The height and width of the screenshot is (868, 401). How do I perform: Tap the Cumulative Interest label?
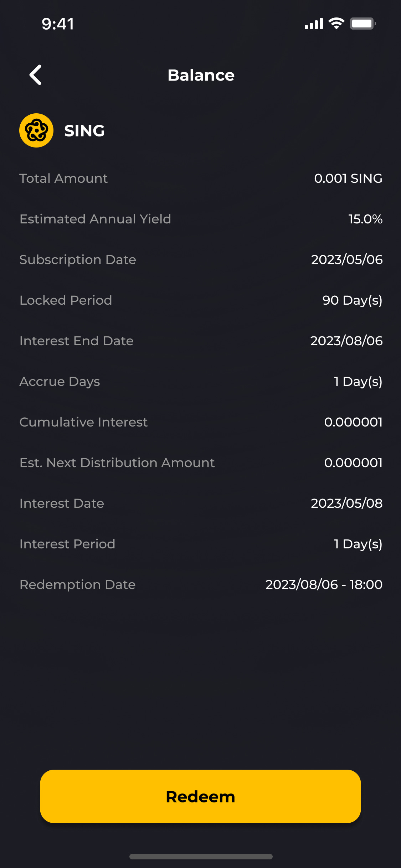point(83,422)
